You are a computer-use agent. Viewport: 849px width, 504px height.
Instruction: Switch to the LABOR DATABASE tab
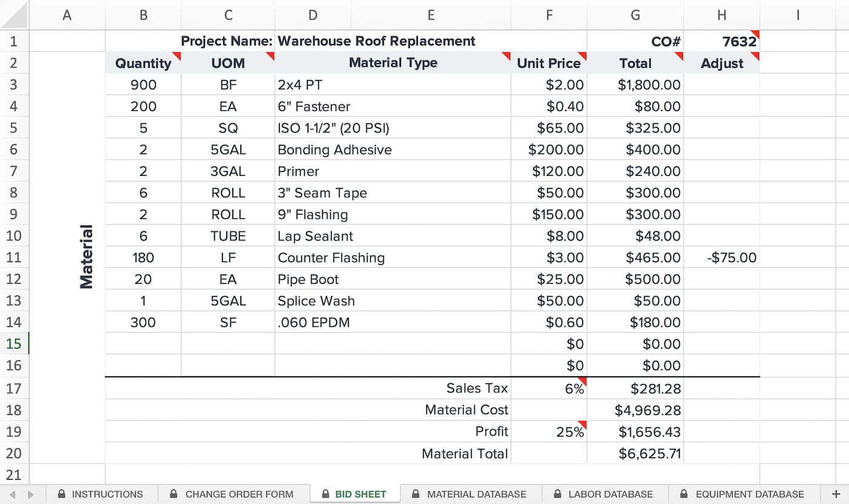(603, 494)
